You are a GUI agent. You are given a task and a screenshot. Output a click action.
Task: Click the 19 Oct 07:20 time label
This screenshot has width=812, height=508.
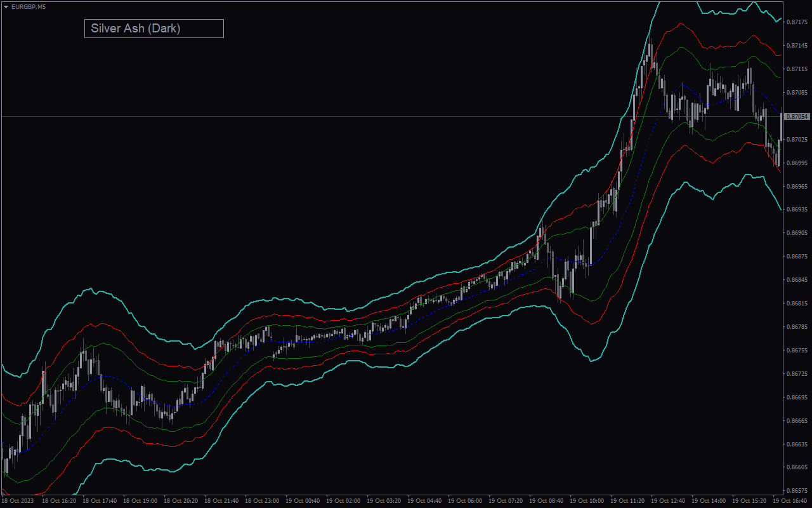coord(506,501)
